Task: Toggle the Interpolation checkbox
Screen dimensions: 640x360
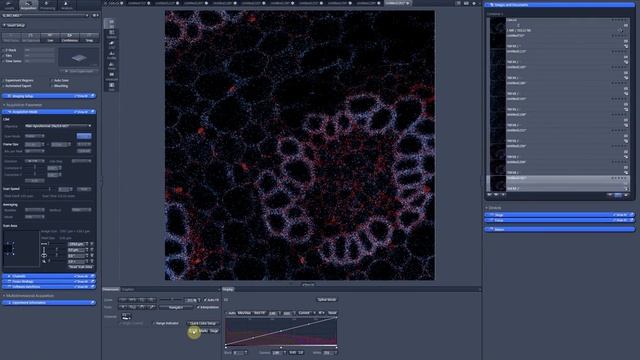Action: (198, 307)
